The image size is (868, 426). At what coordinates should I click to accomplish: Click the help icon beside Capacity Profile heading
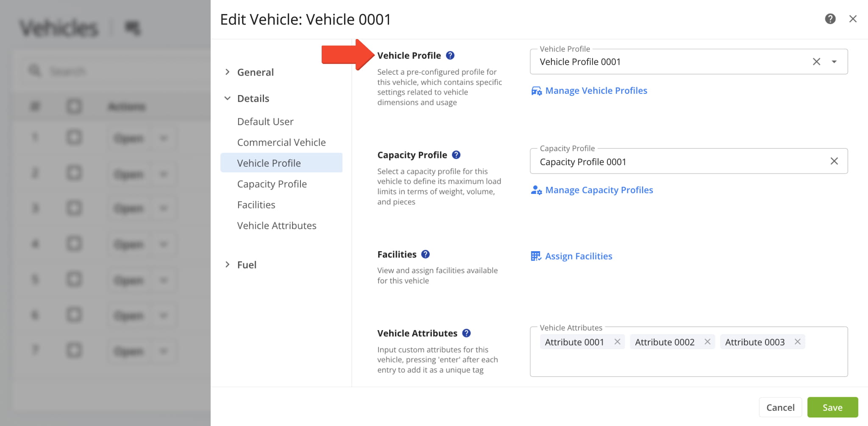click(x=456, y=155)
